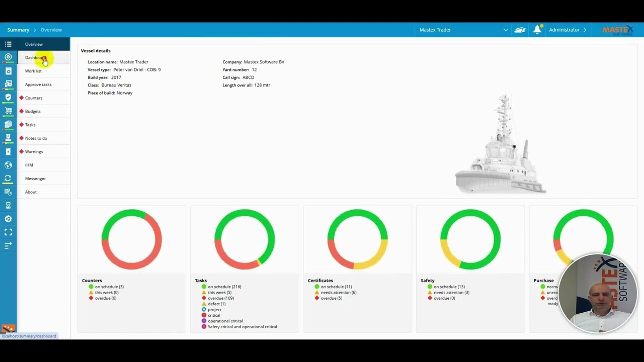Image resolution: width=644 pixels, height=362 pixels.
Task: Open the crew officer sidebar icon
Action: (x=8, y=138)
